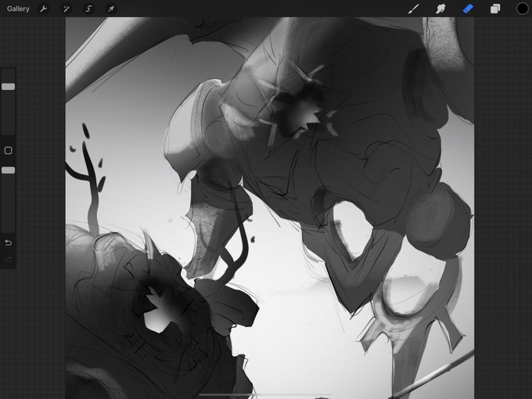The height and width of the screenshot is (399, 532).
Task: Redo the last action
Action: point(8,260)
